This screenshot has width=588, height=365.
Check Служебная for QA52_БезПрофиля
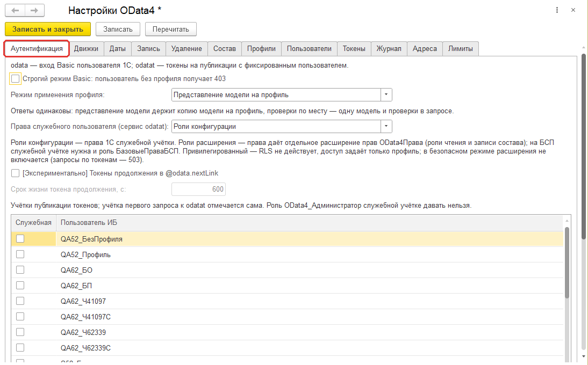[20, 239]
